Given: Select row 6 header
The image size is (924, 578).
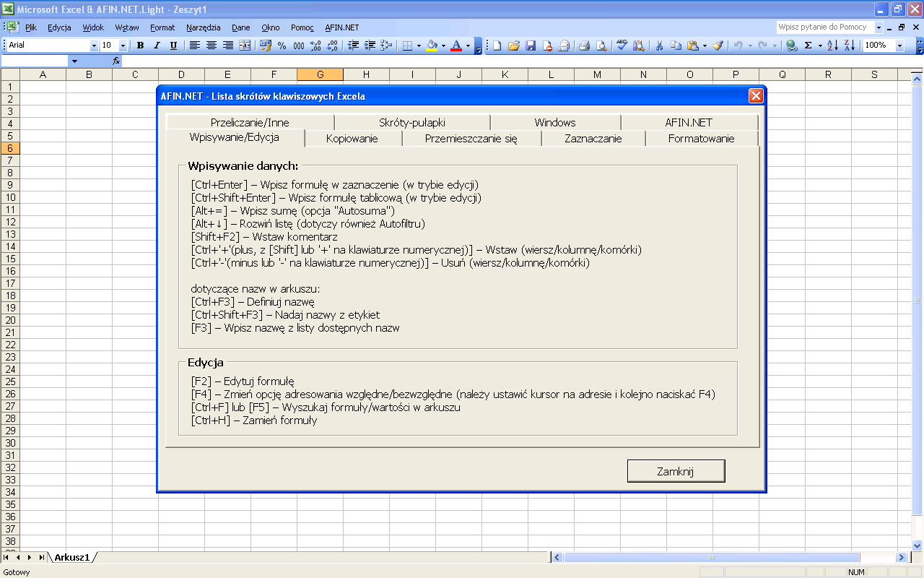Looking at the screenshot, I should (x=11, y=148).
